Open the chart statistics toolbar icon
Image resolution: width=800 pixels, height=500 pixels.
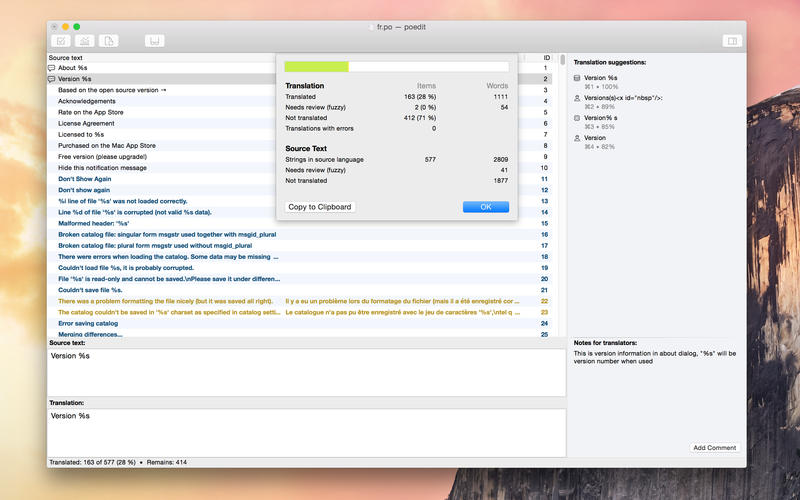coord(85,41)
